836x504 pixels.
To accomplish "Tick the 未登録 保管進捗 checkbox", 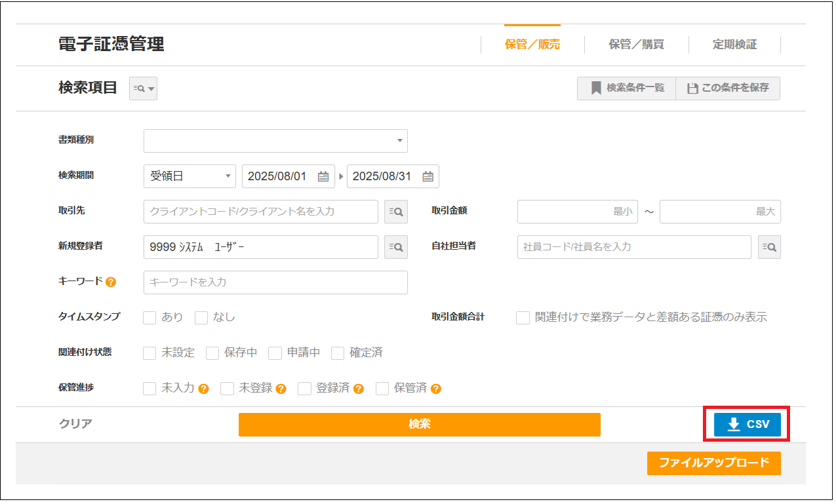I will pyautogui.click(x=227, y=389).
